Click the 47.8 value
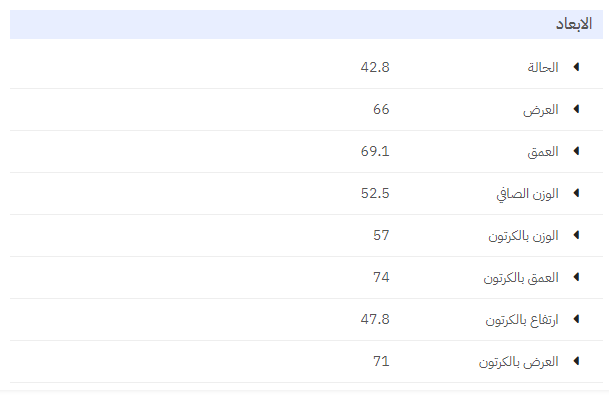The width and height of the screenshot is (609, 401). pyautogui.click(x=375, y=320)
